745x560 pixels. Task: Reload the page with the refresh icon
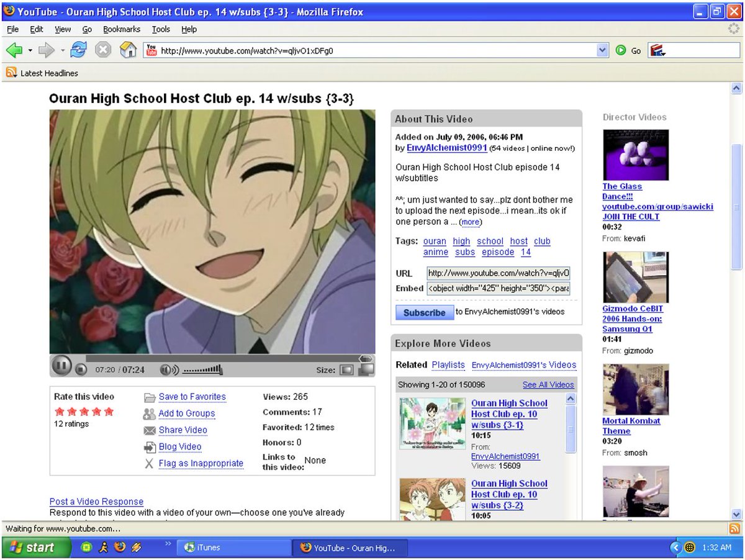tap(79, 50)
